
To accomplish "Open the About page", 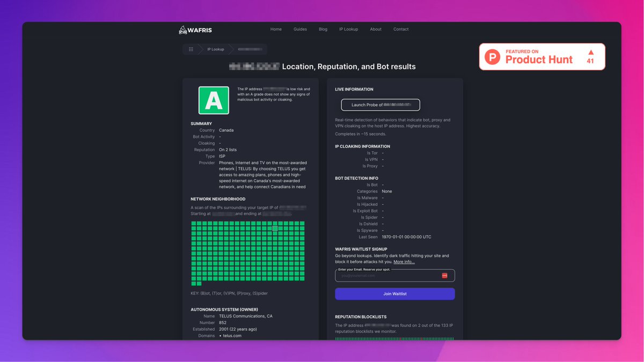I will pyautogui.click(x=376, y=29).
